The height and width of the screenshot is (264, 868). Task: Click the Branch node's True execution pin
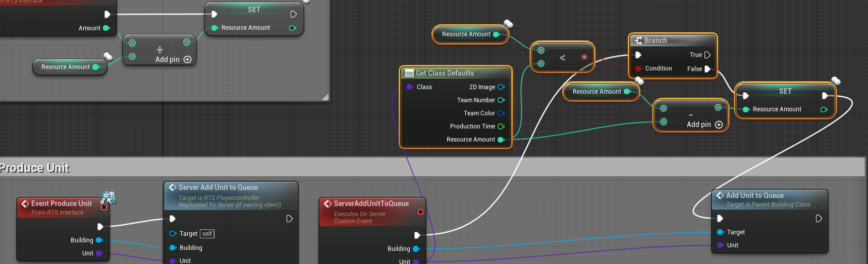[707, 55]
